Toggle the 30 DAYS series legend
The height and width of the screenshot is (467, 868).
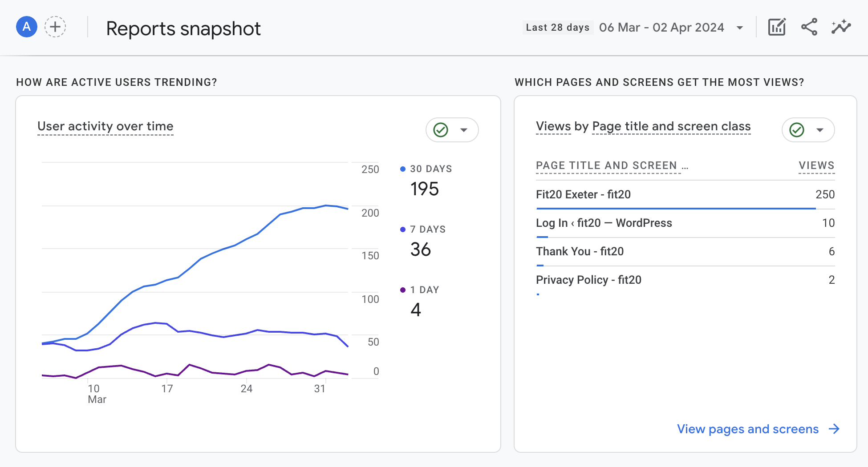point(426,169)
